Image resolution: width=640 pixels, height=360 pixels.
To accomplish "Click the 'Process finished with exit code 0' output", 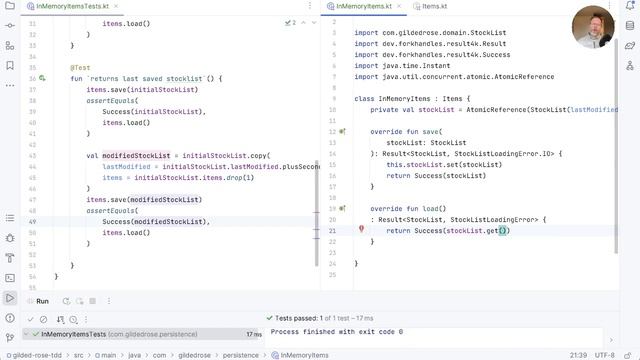I will (x=337, y=332).
